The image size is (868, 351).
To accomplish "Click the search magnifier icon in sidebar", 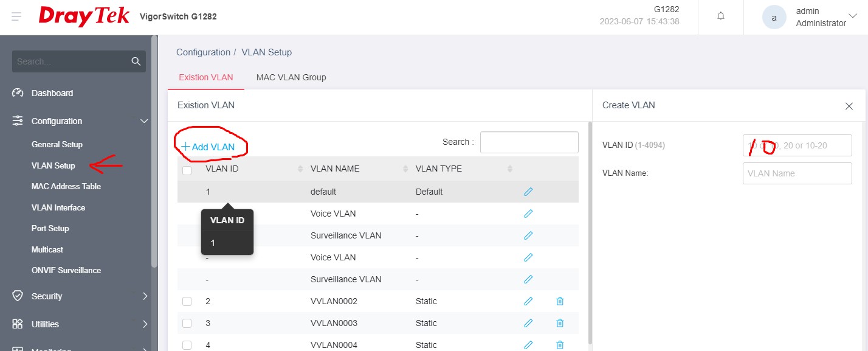I will coord(136,61).
